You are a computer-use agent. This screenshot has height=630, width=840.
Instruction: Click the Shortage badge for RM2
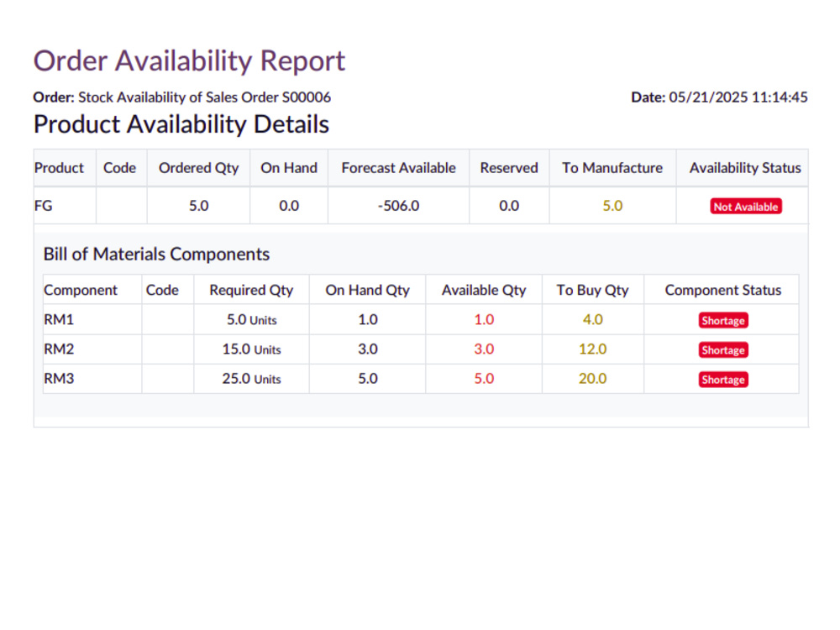point(723,350)
